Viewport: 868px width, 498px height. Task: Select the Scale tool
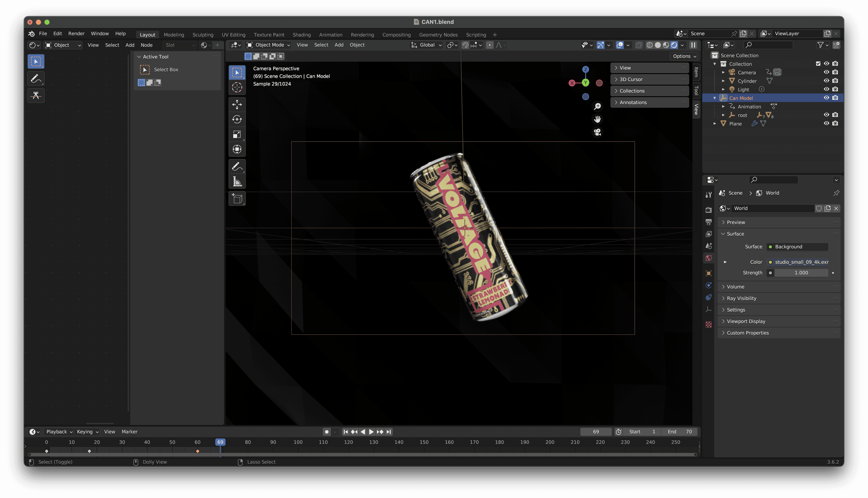tap(237, 134)
